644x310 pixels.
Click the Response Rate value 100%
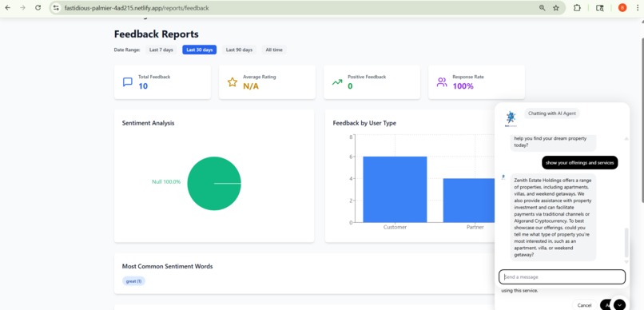[x=463, y=86]
